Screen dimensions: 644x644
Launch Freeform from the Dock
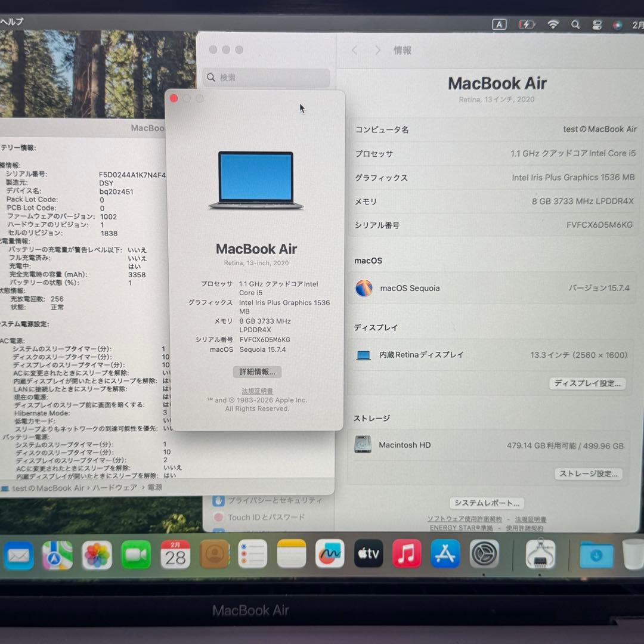pyautogui.click(x=329, y=553)
